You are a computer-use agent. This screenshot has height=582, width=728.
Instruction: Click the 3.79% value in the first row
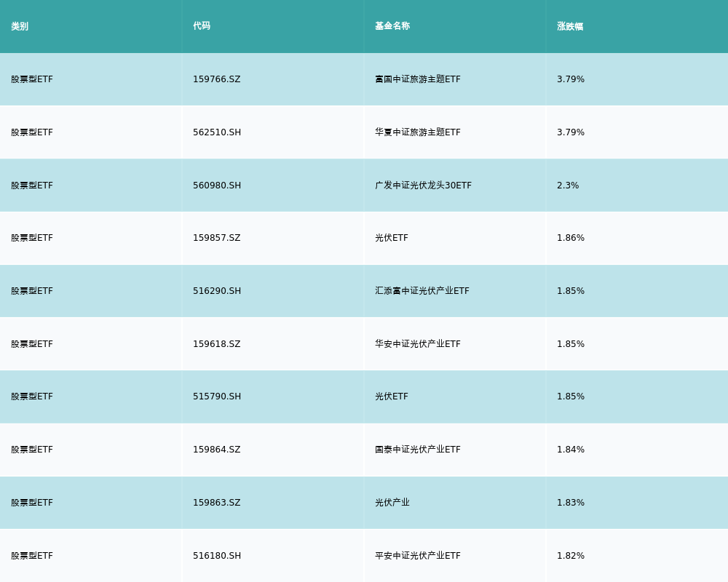click(570, 79)
